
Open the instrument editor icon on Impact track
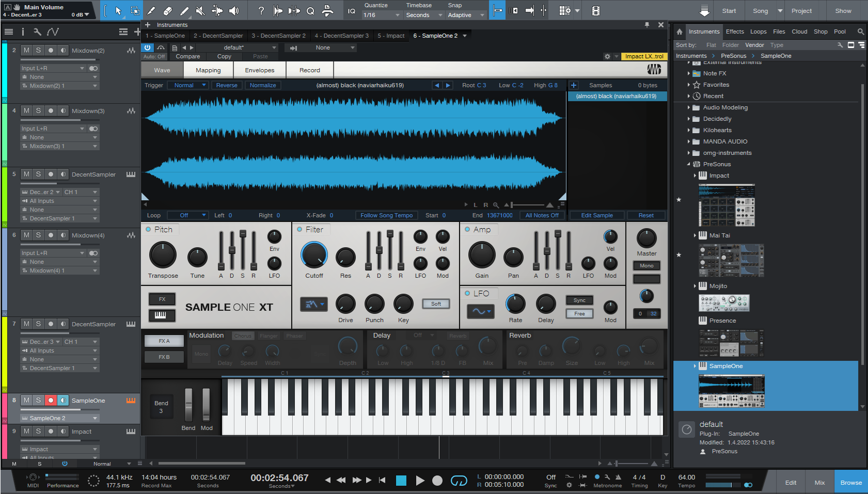131,431
